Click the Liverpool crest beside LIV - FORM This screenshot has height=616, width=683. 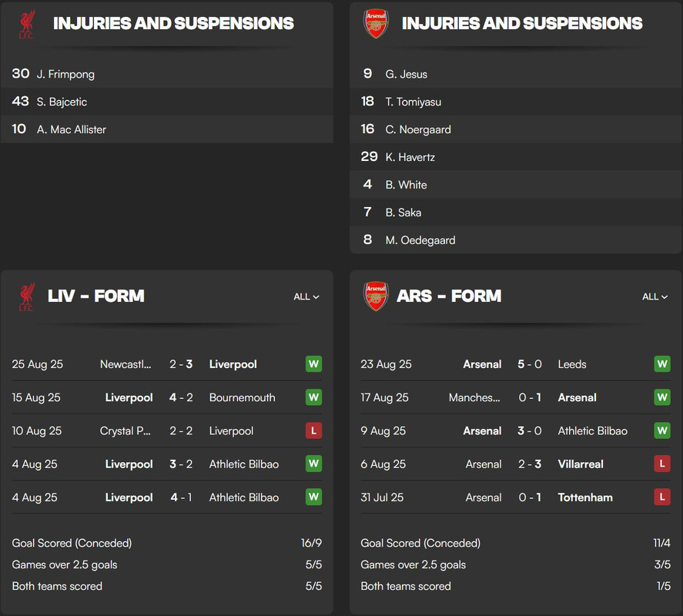(27, 296)
